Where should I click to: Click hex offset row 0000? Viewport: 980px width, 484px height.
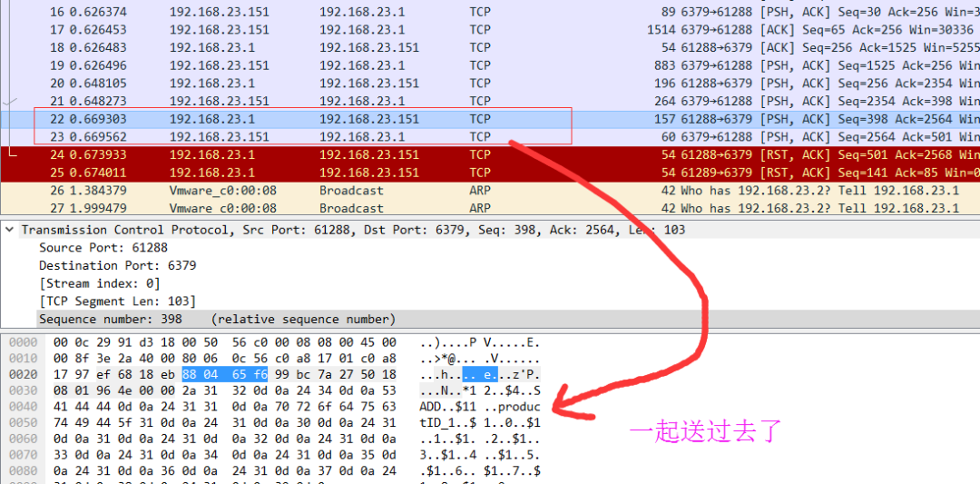(23, 342)
